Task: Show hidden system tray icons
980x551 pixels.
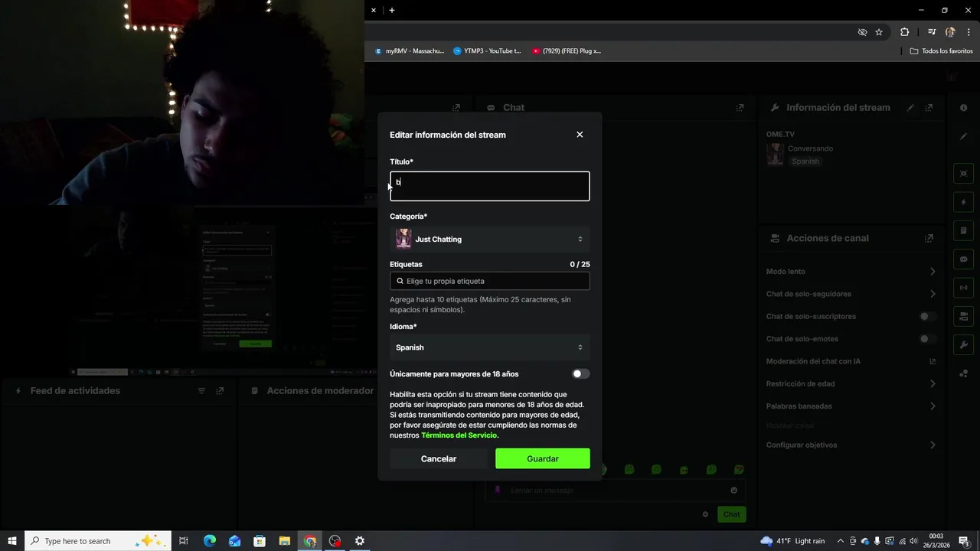Action: [x=840, y=541]
